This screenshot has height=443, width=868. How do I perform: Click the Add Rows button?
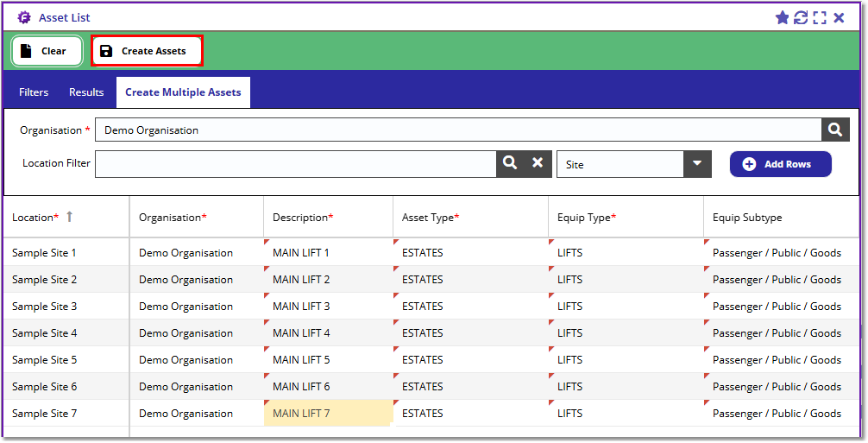pyautogui.click(x=781, y=164)
